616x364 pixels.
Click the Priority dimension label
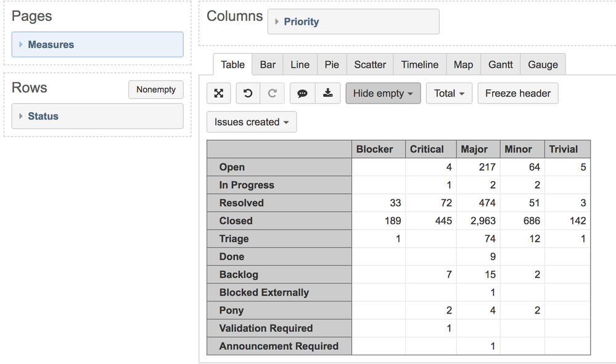tap(302, 22)
